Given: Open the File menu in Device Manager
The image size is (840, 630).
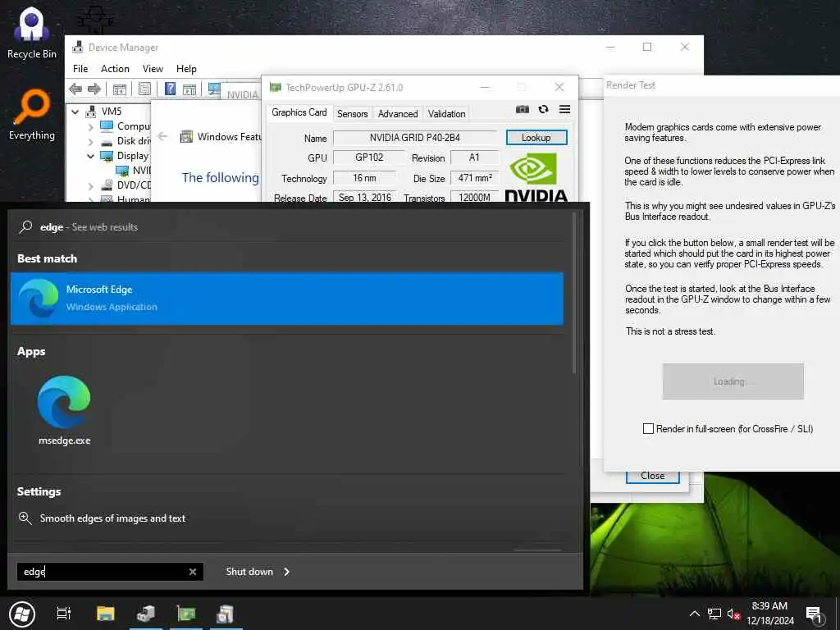Looking at the screenshot, I should (x=80, y=69).
